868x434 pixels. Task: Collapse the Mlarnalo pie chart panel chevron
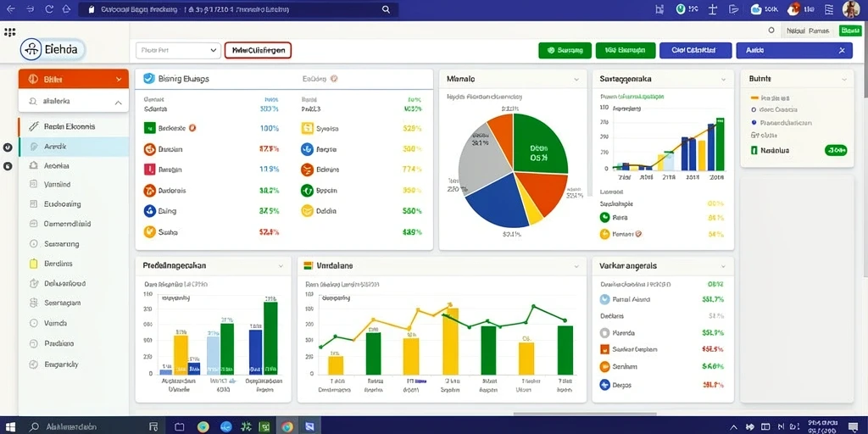[576, 79]
